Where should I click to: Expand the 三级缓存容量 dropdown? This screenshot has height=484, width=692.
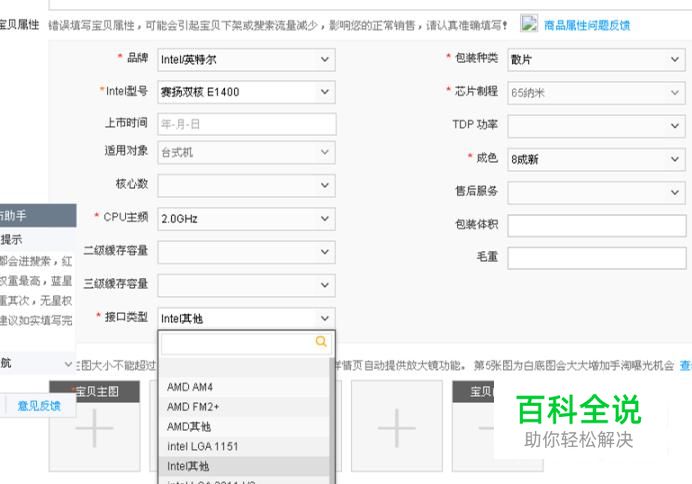pos(246,285)
